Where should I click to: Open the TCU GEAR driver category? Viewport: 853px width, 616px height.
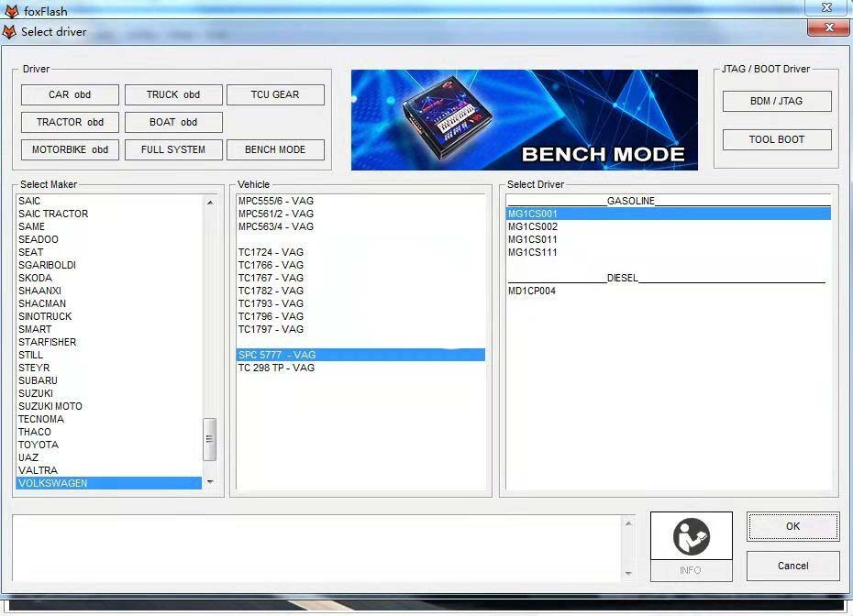pyautogui.click(x=275, y=94)
